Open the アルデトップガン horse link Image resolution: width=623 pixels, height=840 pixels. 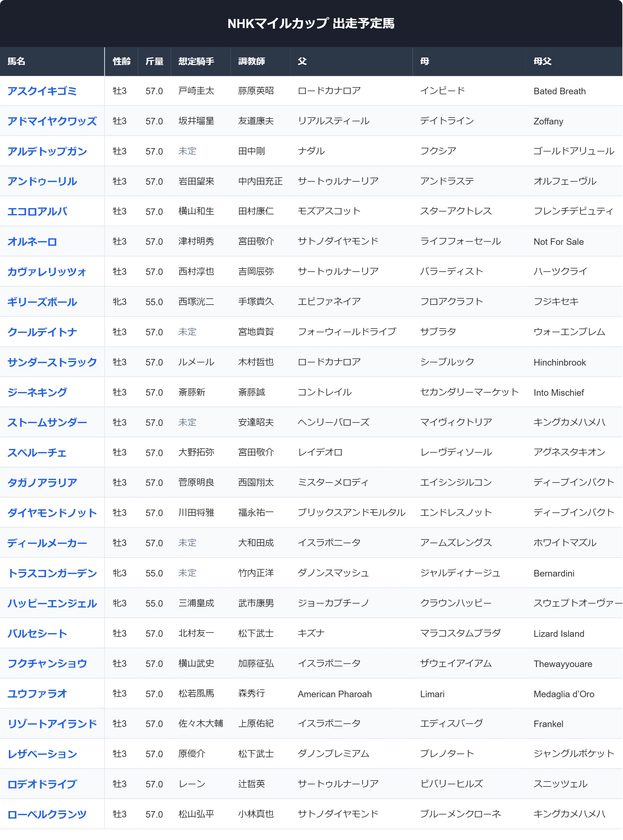[x=47, y=151]
